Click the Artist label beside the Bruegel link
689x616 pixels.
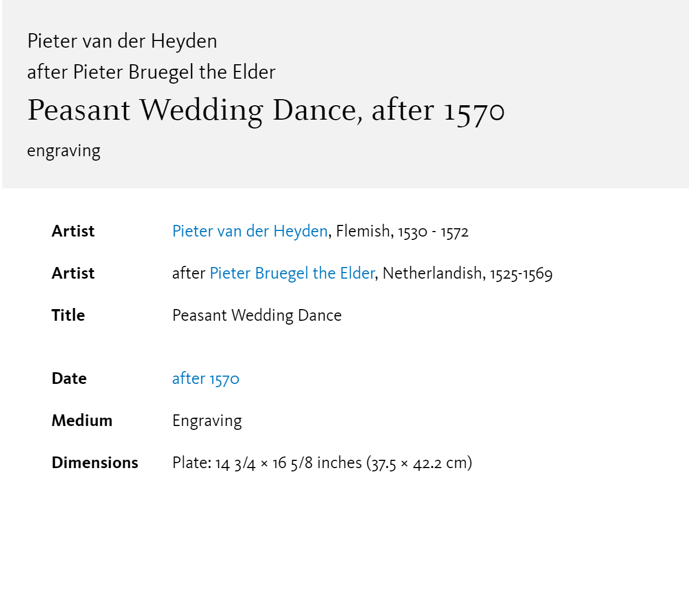point(73,273)
